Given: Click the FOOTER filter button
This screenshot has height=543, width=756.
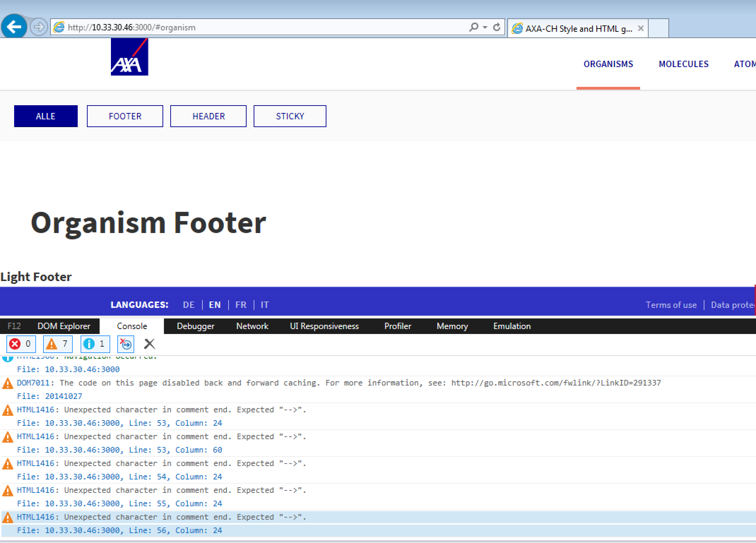Looking at the screenshot, I should coord(125,116).
